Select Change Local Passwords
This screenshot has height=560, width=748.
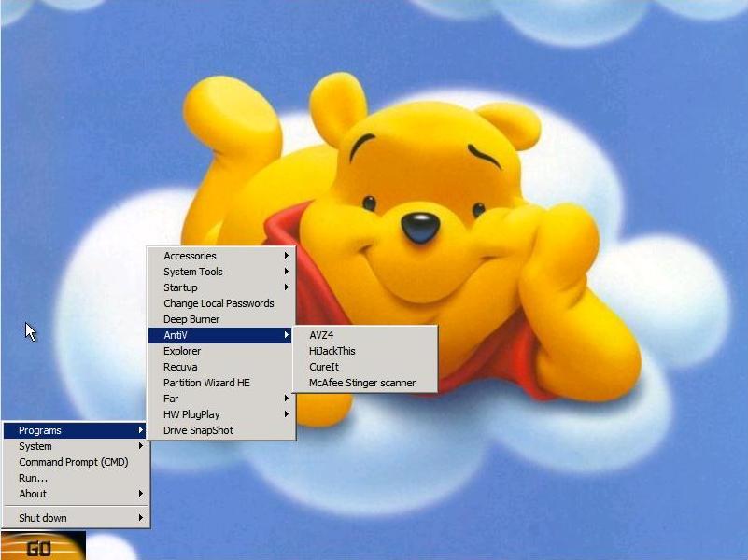pos(219,303)
